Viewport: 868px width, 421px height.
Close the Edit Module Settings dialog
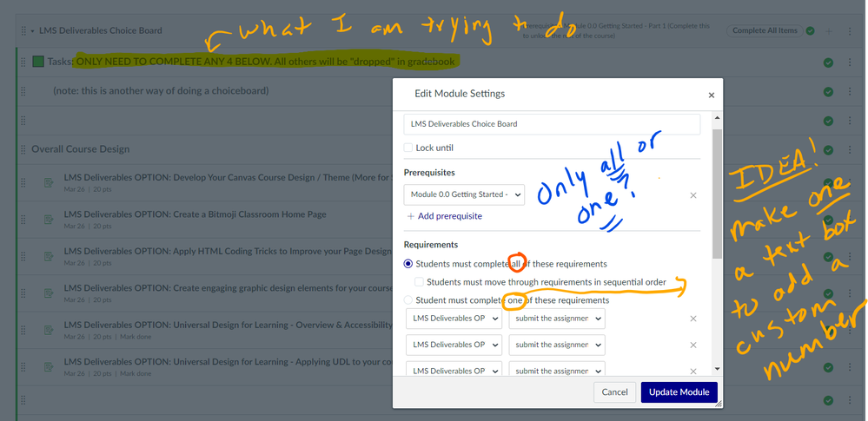[711, 95]
